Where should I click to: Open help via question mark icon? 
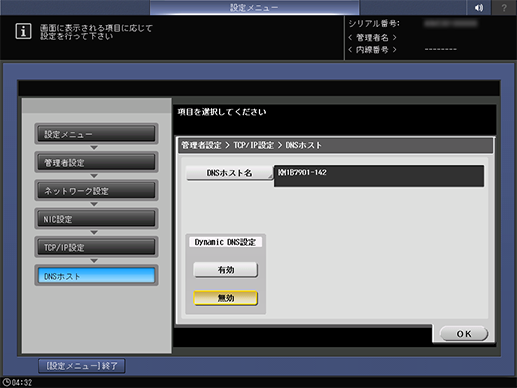click(504, 7)
